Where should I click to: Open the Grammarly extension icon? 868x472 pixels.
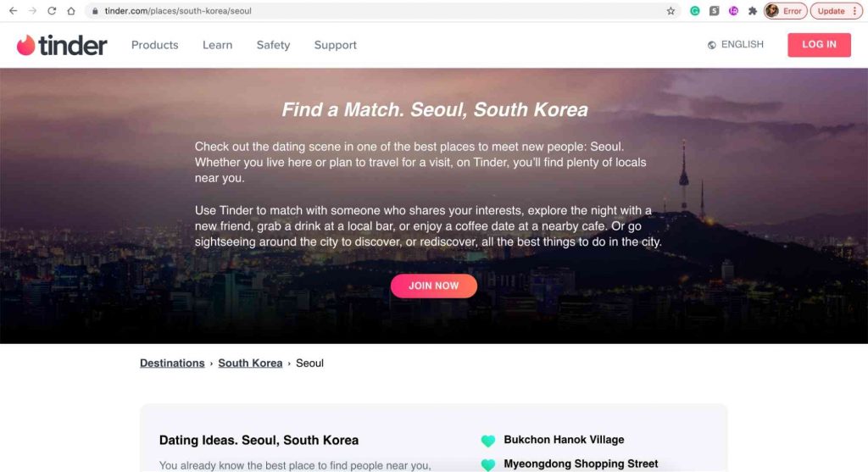tap(695, 10)
